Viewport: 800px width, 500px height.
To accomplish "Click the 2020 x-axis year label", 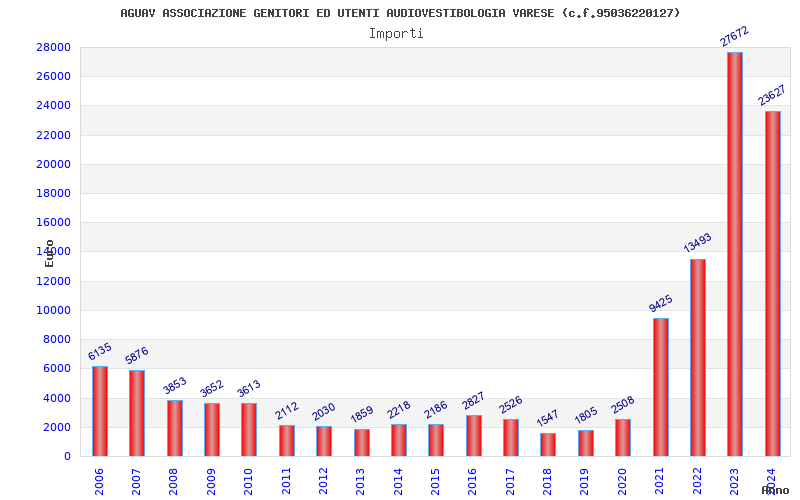I will [x=622, y=481].
